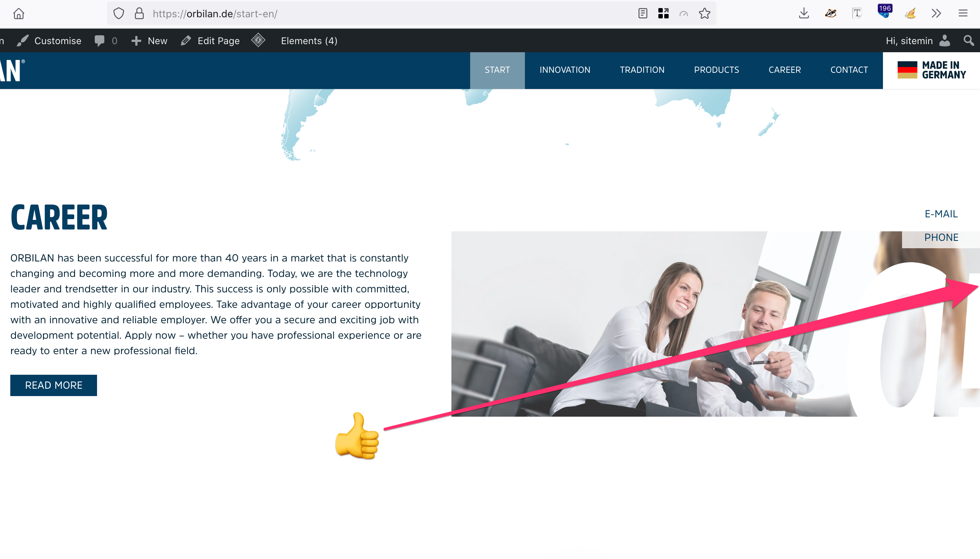The width and height of the screenshot is (980, 559).
Task: Open the INNOVATION navigation item
Action: [565, 70]
